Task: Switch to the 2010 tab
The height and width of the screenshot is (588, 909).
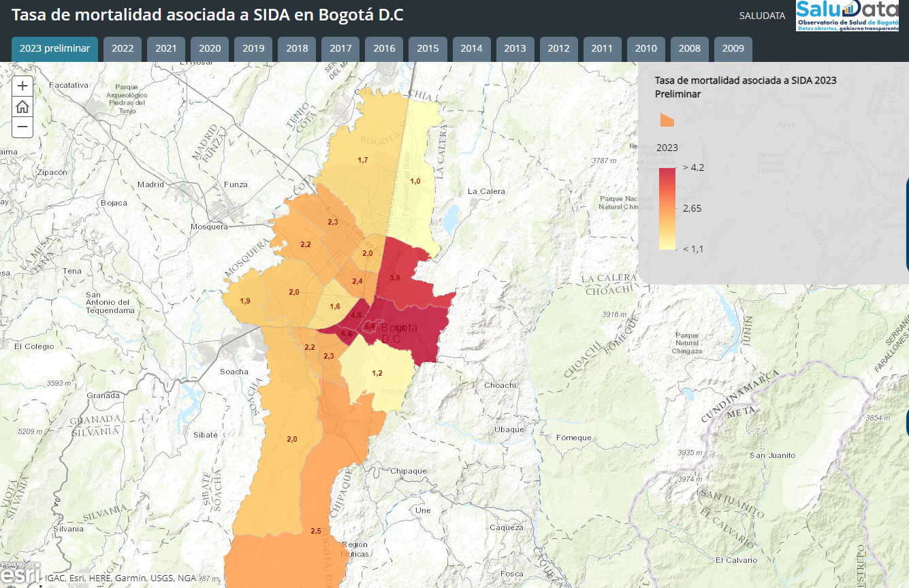Action: [x=646, y=49]
